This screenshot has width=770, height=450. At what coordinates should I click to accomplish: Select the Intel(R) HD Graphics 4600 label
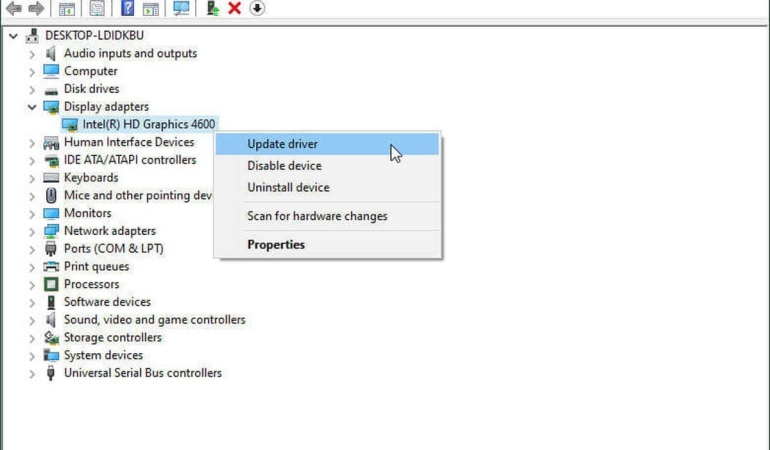pyautogui.click(x=149, y=124)
